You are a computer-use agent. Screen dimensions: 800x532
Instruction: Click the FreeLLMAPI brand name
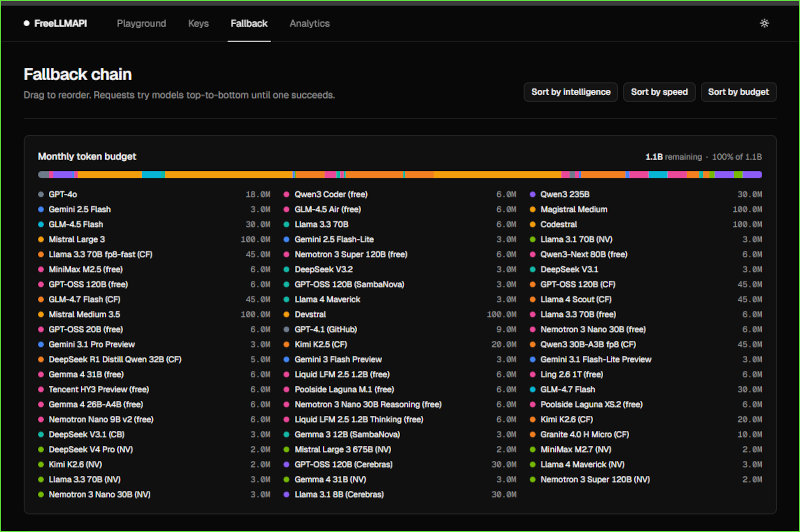(x=61, y=23)
